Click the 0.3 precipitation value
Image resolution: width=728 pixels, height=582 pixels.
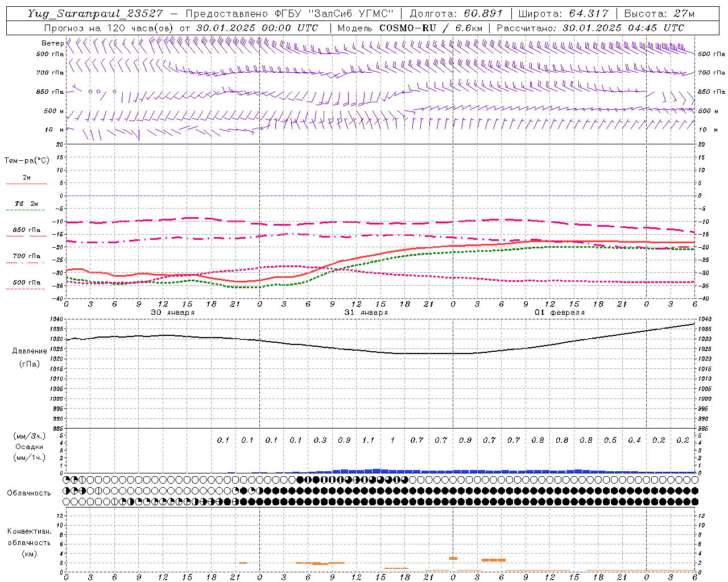pos(320,440)
